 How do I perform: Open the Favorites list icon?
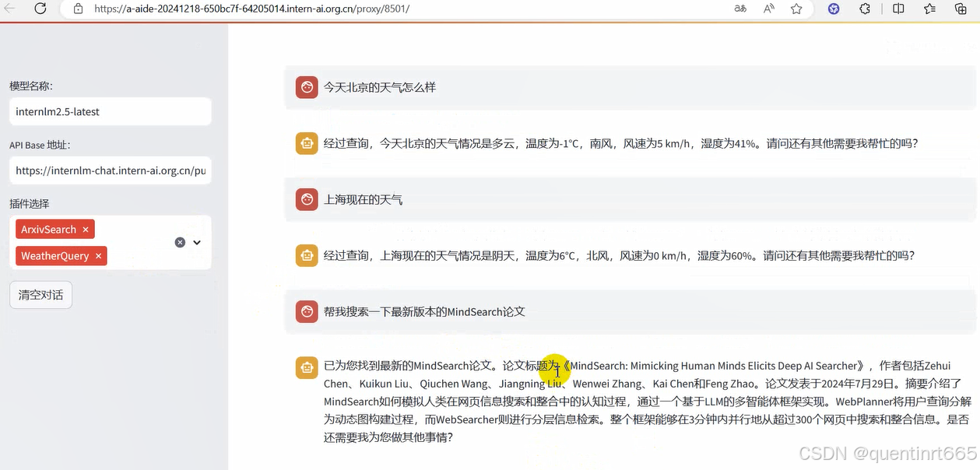point(929,9)
